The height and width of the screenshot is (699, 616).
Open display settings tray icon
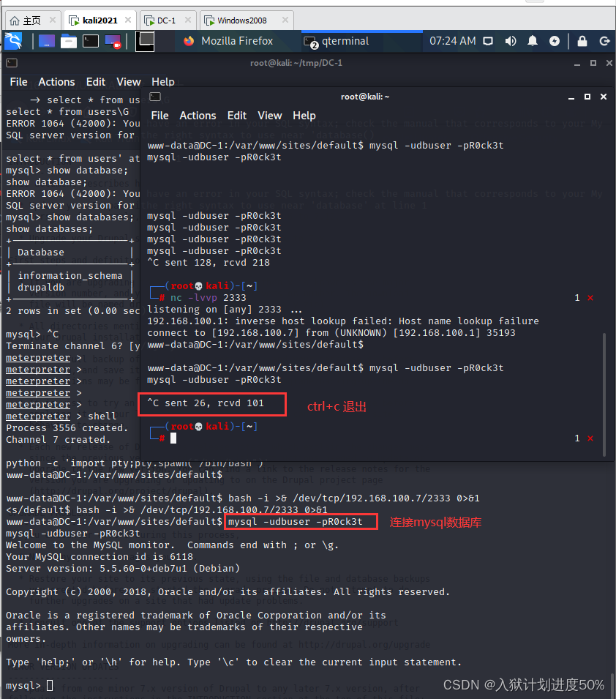click(x=488, y=41)
